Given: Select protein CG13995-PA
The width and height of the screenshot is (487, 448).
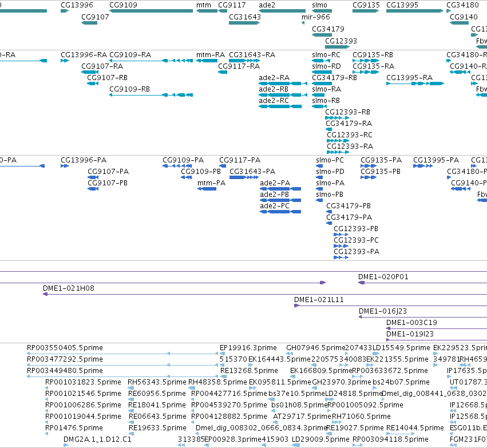Looking at the screenshot, I should click(x=423, y=166).
